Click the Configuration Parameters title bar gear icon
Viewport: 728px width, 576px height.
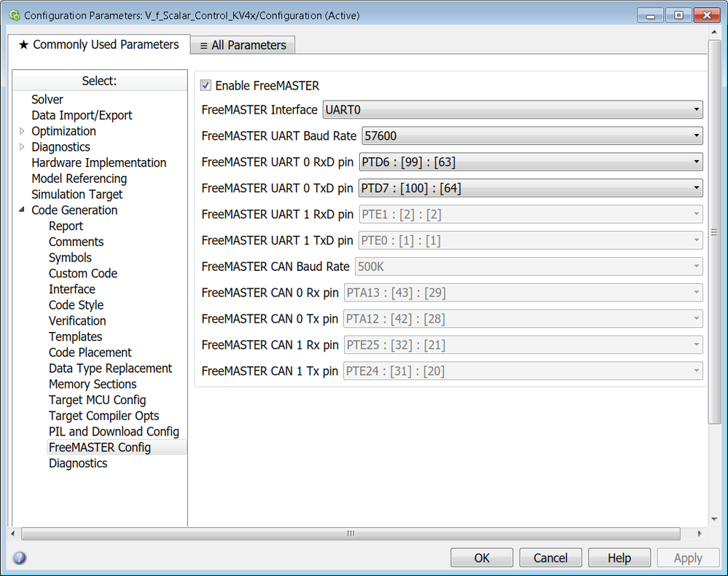click(x=15, y=15)
